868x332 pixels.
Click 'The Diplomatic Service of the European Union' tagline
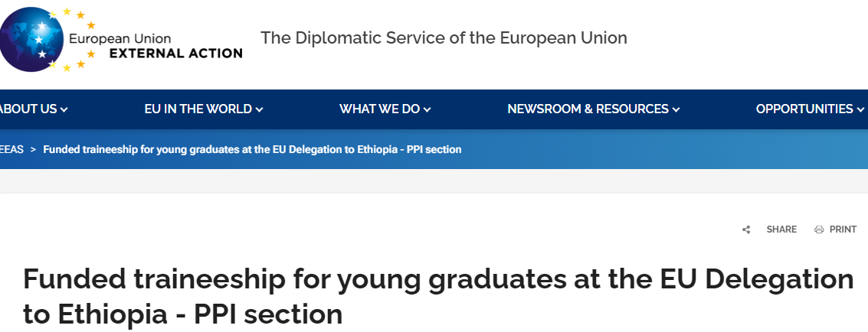(444, 37)
